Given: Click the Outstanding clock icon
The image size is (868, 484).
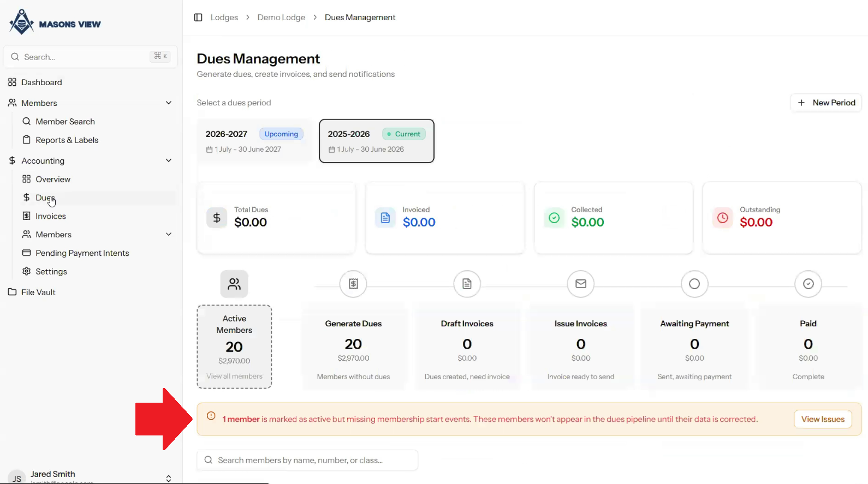Looking at the screenshot, I should tap(723, 218).
